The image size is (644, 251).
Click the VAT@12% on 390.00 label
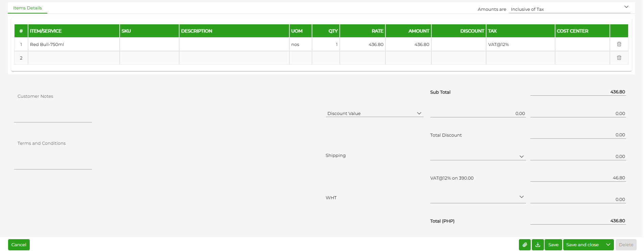[452, 178]
